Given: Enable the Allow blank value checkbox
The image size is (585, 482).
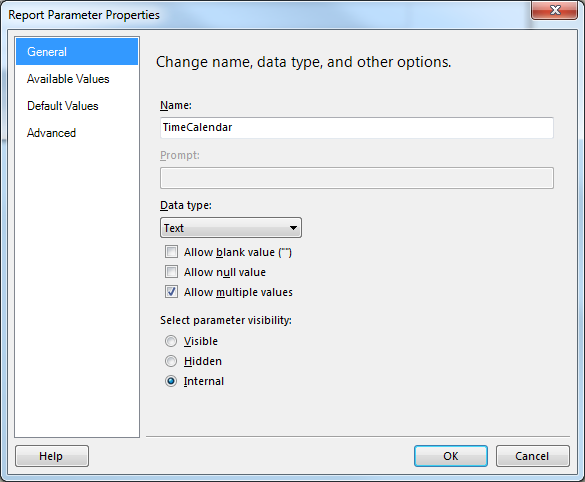Looking at the screenshot, I should click(171, 252).
